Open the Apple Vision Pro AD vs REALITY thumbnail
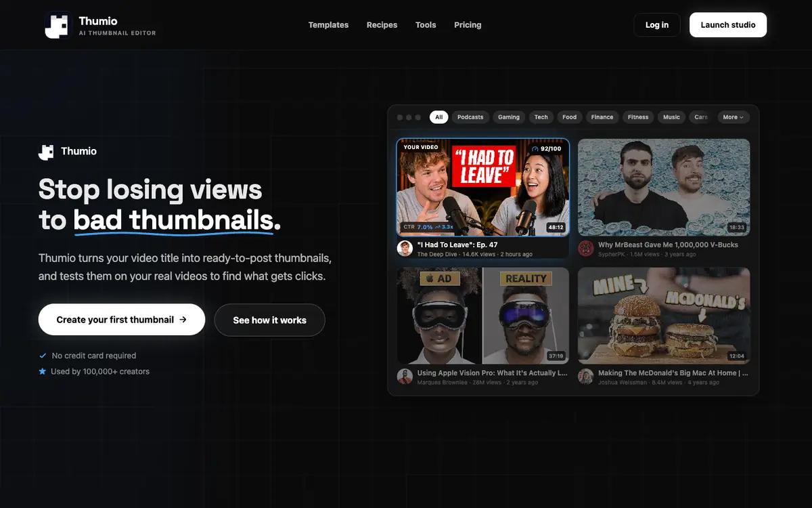 point(483,316)
